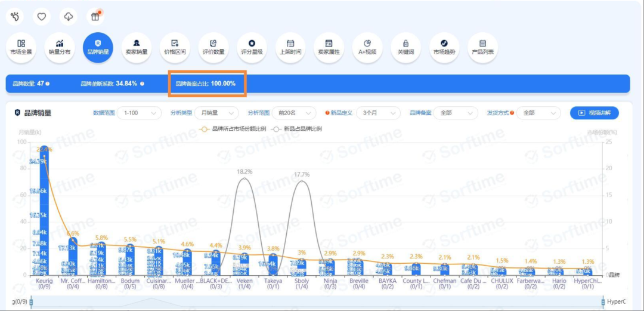
Task: Click the cloud download icon
Action: click(x=68, y=17)
